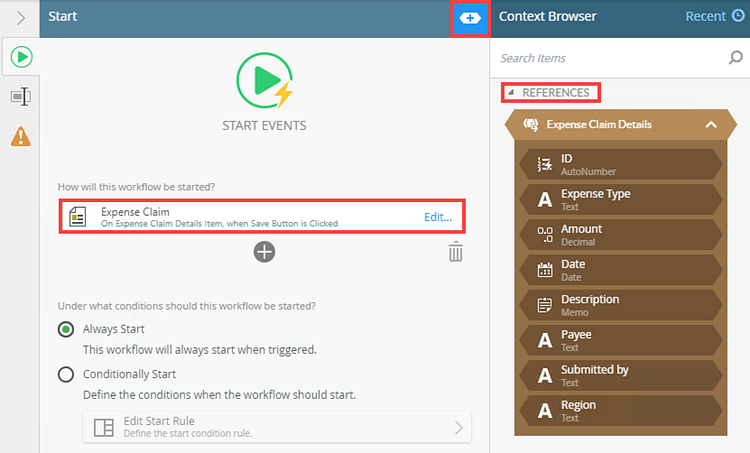Click the calendar icon beside Date

544,270
